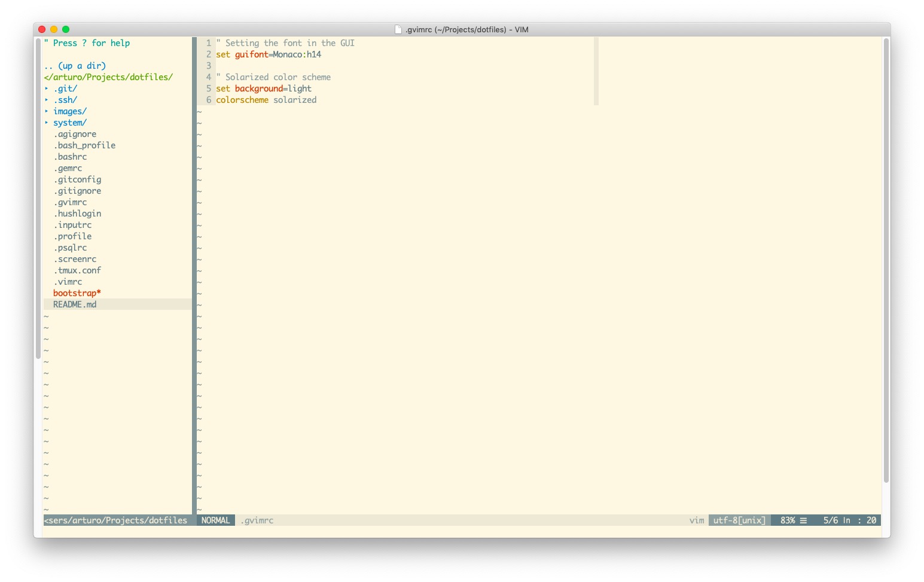924x582 pixels.
Task: Click the .gvimrc label in the status bar
Action: coord(257,520)
